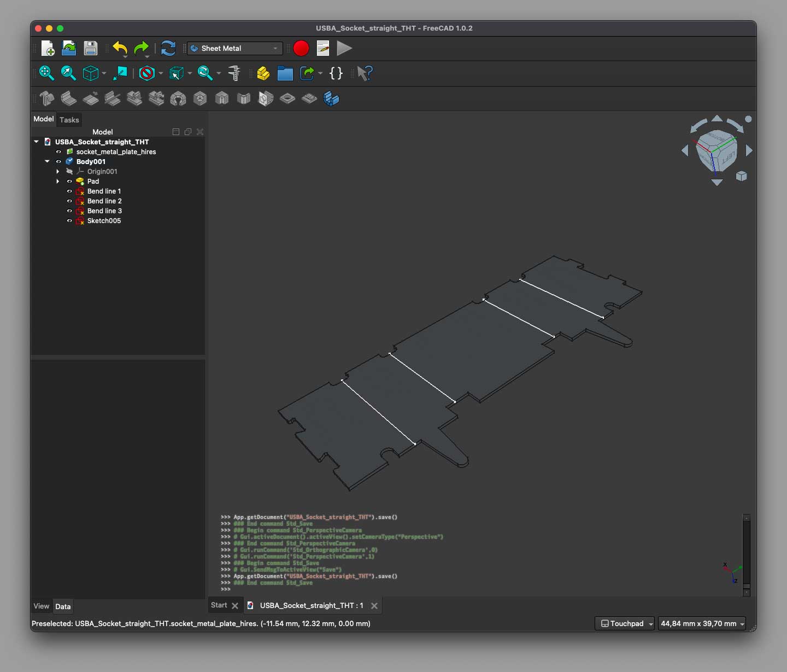Image resolution: width=787 pixels, height=672 pixels.
Task: Click the Fit All zoom icon
Action: point(46,73)
